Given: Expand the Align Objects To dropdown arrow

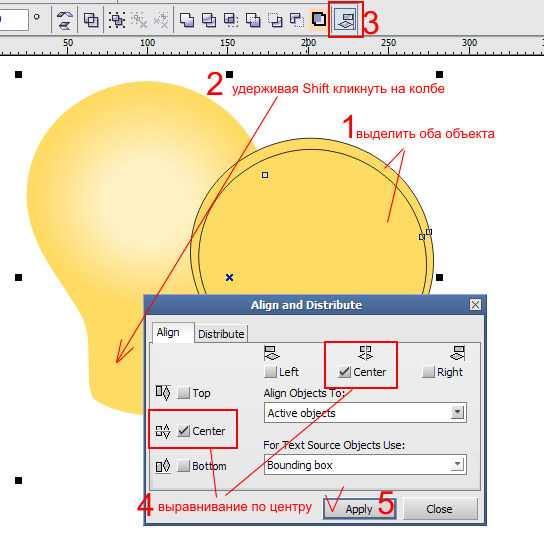Looking at the screenshot, I should pos(458,412).
